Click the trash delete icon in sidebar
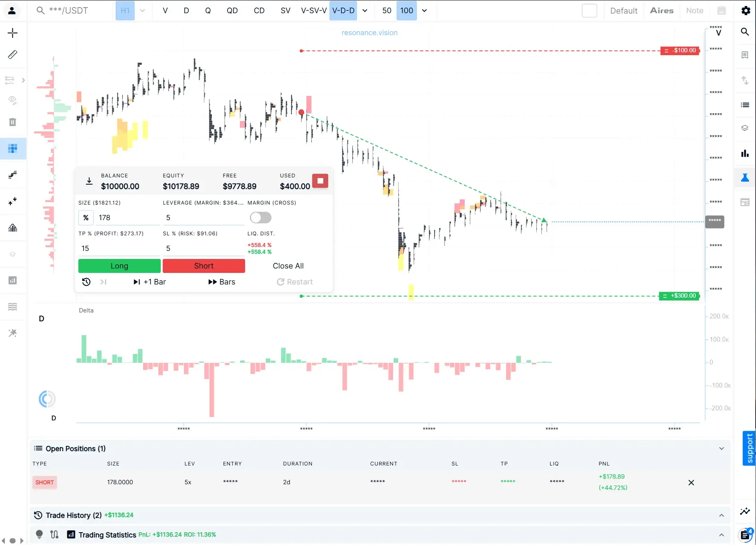Viewport: 756px width, 545px height. (13, 122)
